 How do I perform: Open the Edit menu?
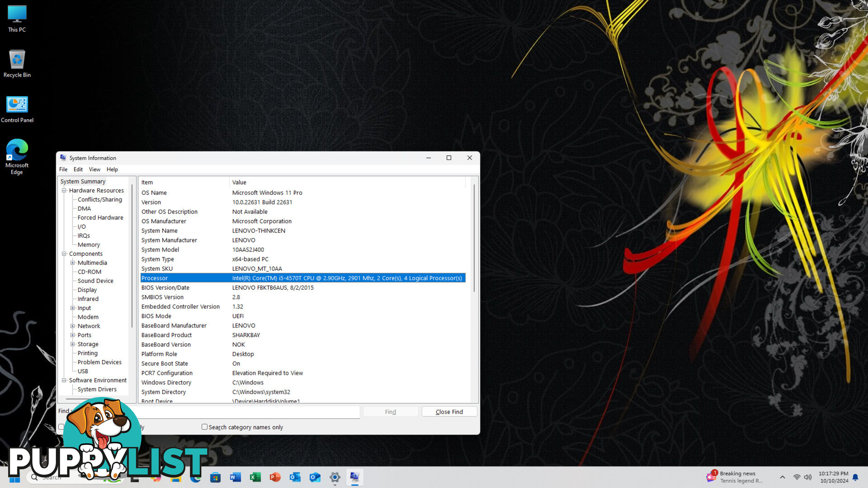click(x=78, y=169)
